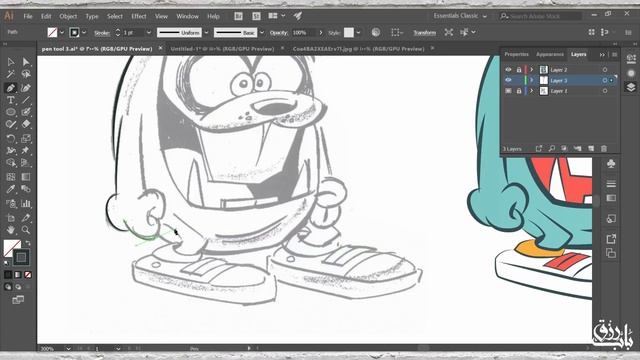Click the target circle for Layer 3
The height and width of the screenshot is (360, 640).
point(604,80)
